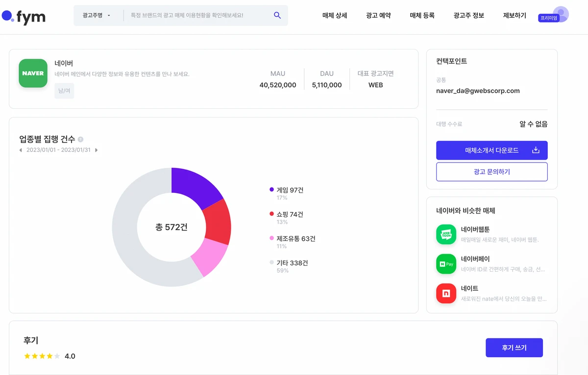Open the 네이버페이 media link
Screen dimensions: 588x375
click(475, 259)
